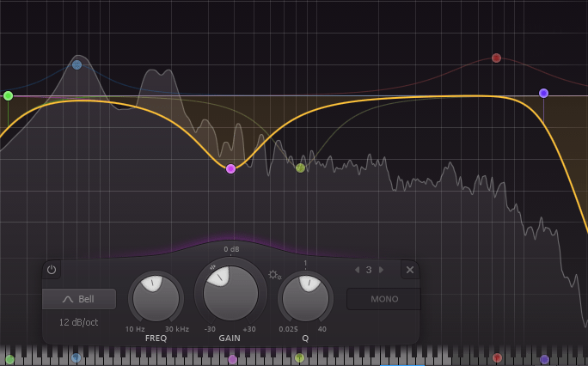Close the band settings panel

[x=410, y=270]
